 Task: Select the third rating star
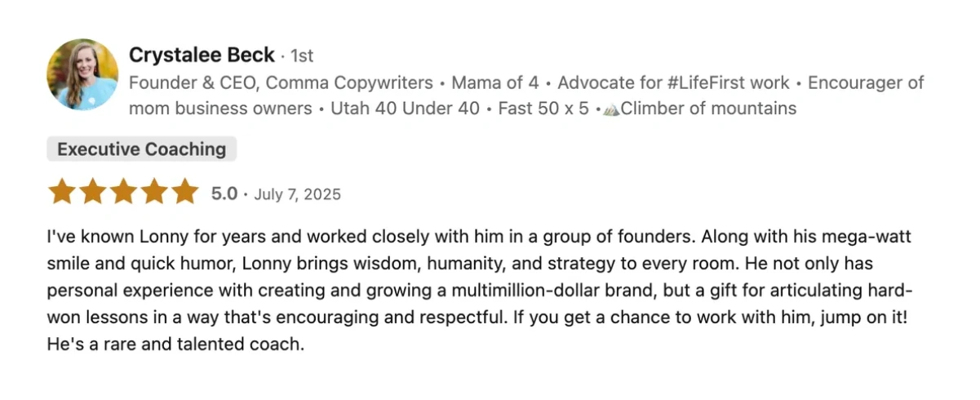pos(123,193)
